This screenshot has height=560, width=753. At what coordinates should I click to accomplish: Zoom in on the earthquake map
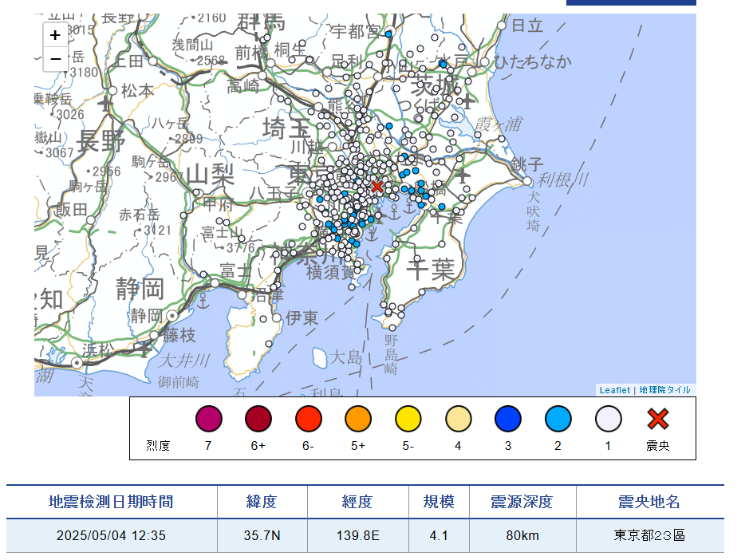point(55,35)
